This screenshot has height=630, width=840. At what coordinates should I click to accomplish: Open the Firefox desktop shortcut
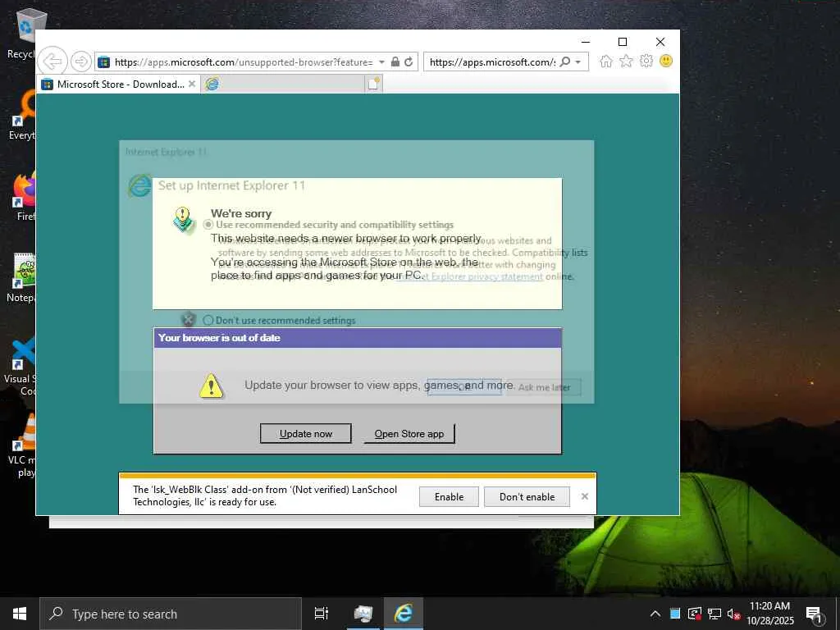click(22, 196)
